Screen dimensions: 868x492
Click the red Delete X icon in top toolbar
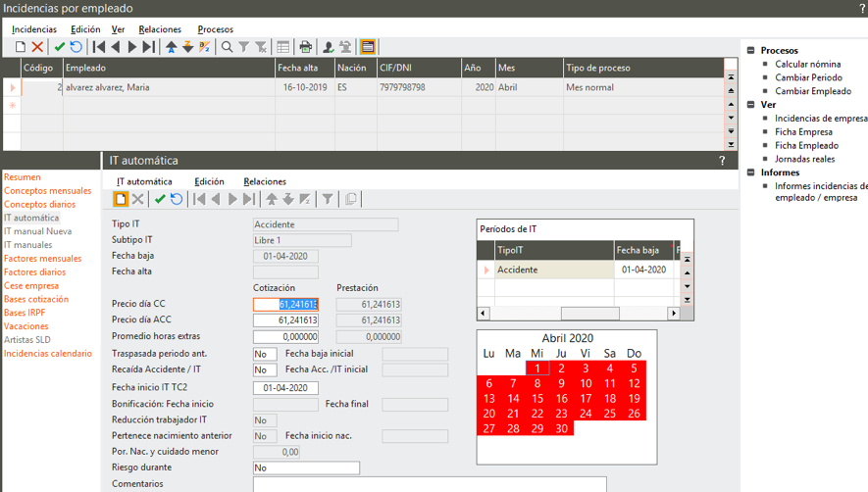(37, 47)
